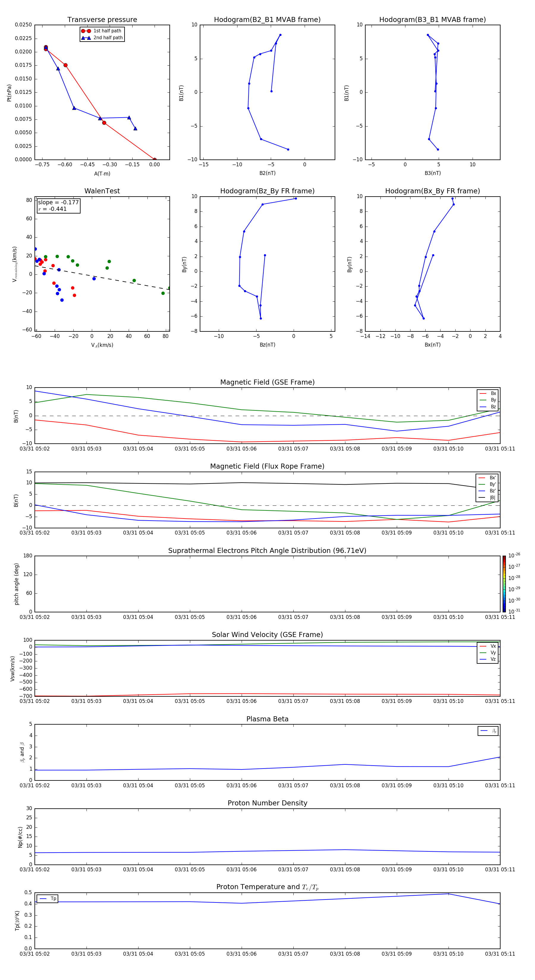Click 'Bx(nT)' x-axis label of hodogram

coord(432,345)
